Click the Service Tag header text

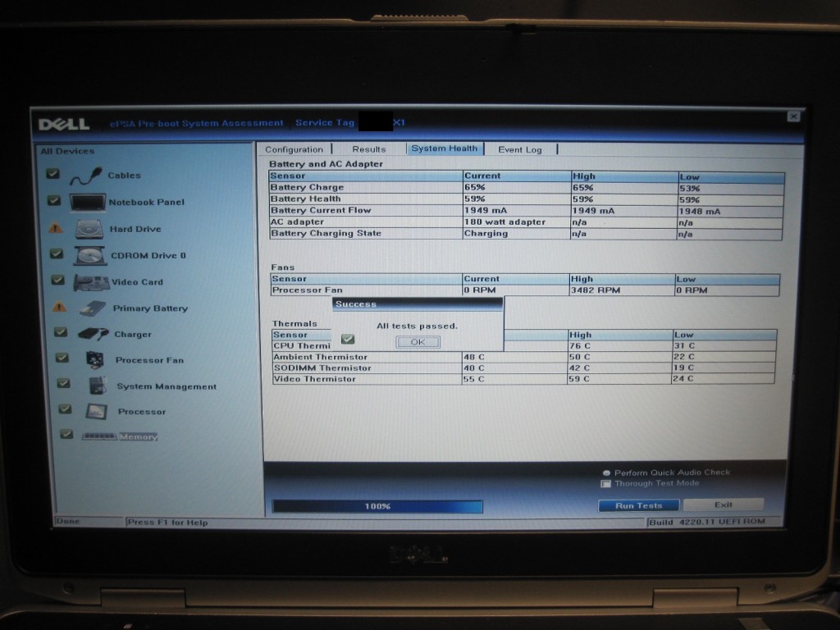coord(325,123)
